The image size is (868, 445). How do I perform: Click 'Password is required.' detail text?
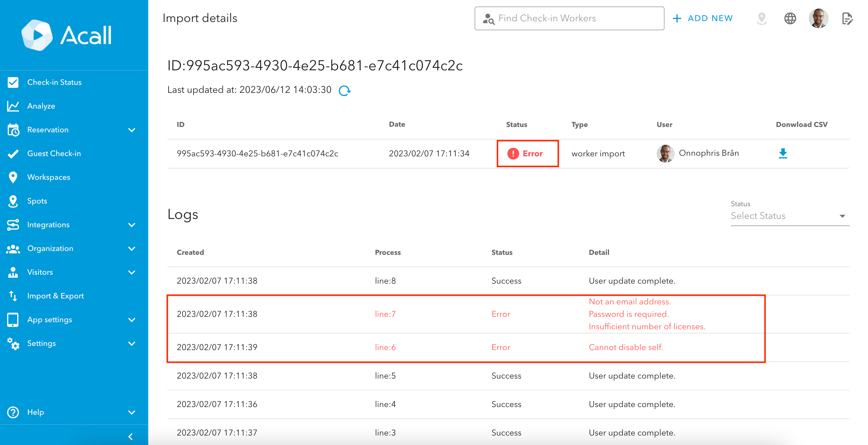(629, 314)
